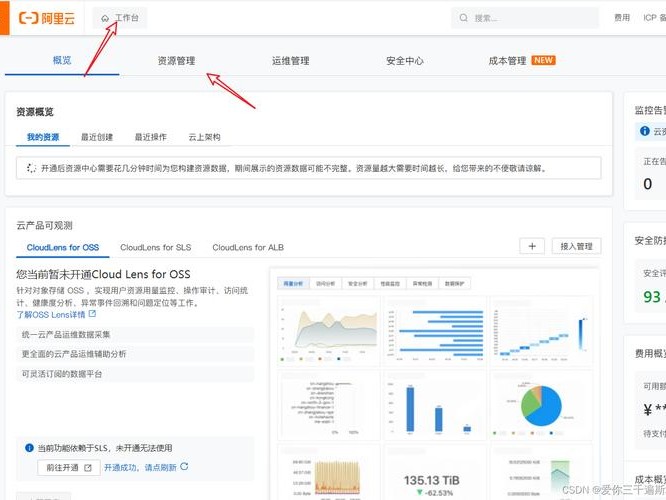Switch to the CloudLens for ALB tab
This screenshot has width=666, height=500.
(x=248, y=247)
